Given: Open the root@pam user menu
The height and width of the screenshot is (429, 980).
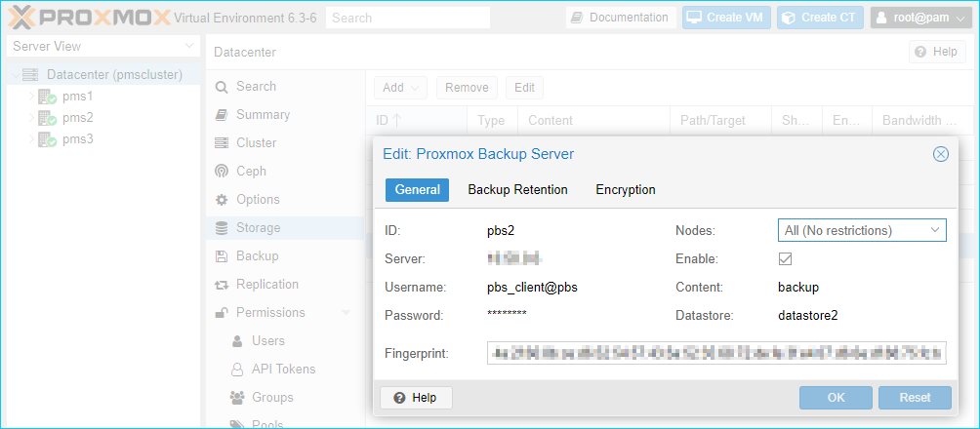Looking at the screenshot, I should pos(920,18).
